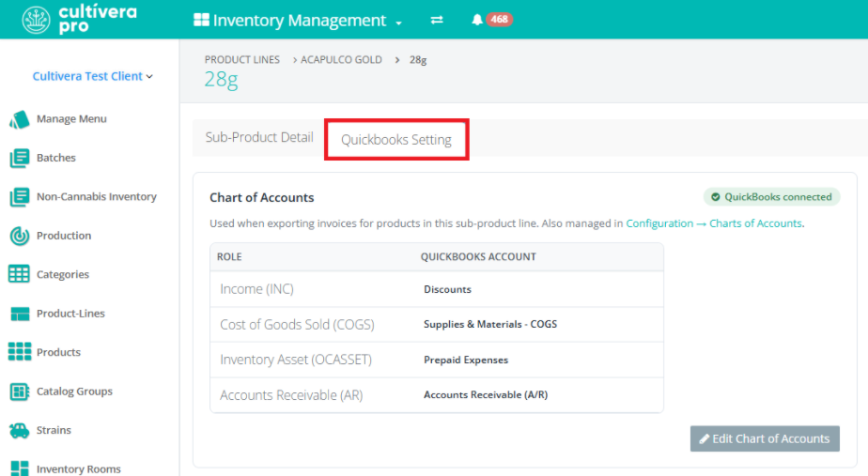Image resolution: width=868 pixels, height=476 pixels.
Task: Click the switch arrows icon in header
Action: pyautogui.click(x=437, y=20)
